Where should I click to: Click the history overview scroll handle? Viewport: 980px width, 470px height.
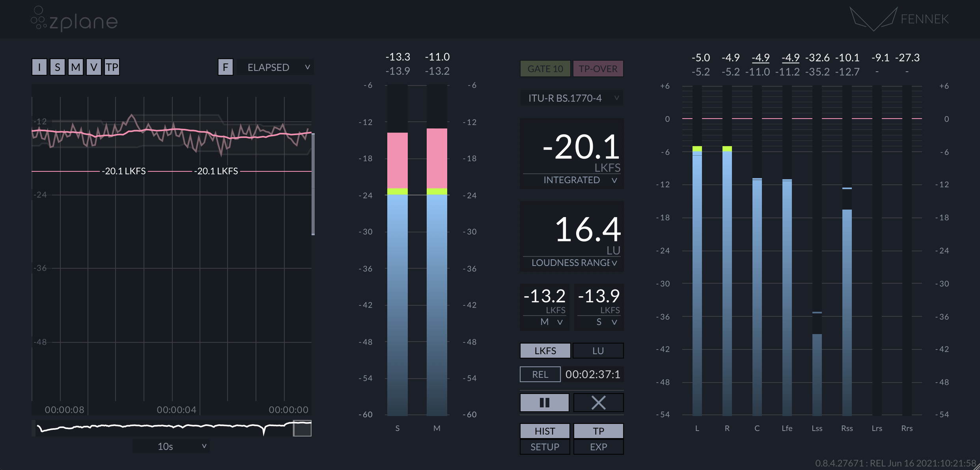(x=302, y=429)
